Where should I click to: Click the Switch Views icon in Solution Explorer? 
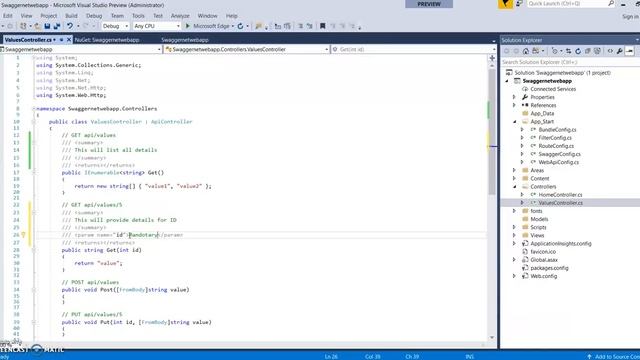[536, 51]
